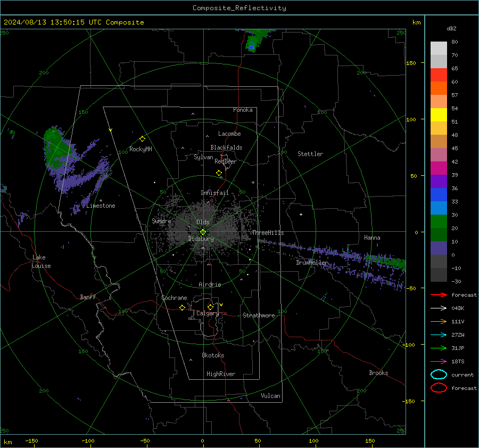Select the red swatch between 65 and 60

coord(439,75)
